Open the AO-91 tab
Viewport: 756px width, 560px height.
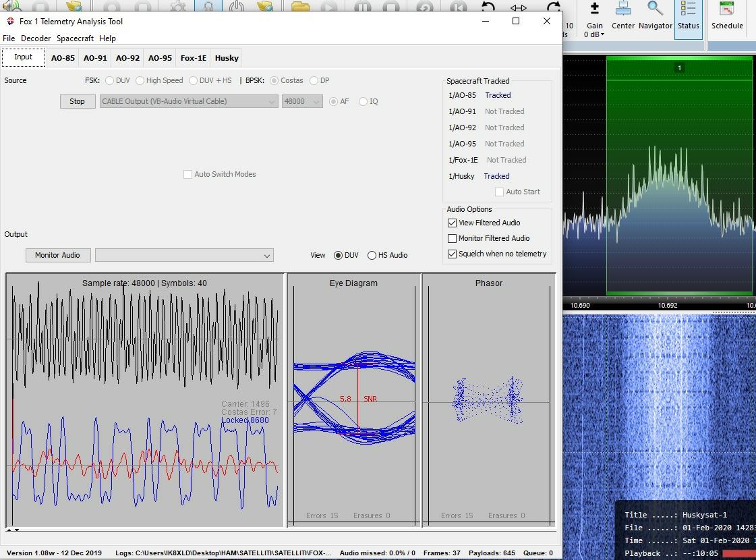point(95,58)
